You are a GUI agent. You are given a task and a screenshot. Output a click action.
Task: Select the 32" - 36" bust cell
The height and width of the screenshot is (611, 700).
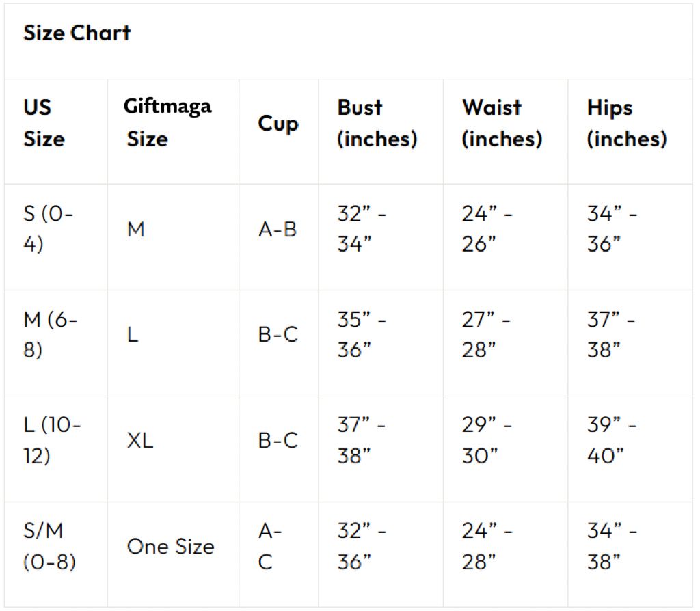362,547
